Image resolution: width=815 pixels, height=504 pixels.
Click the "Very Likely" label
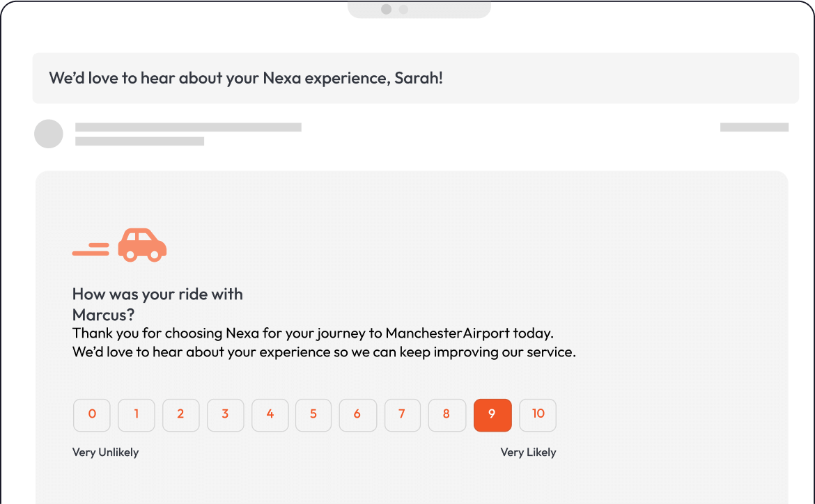(528, 452)
